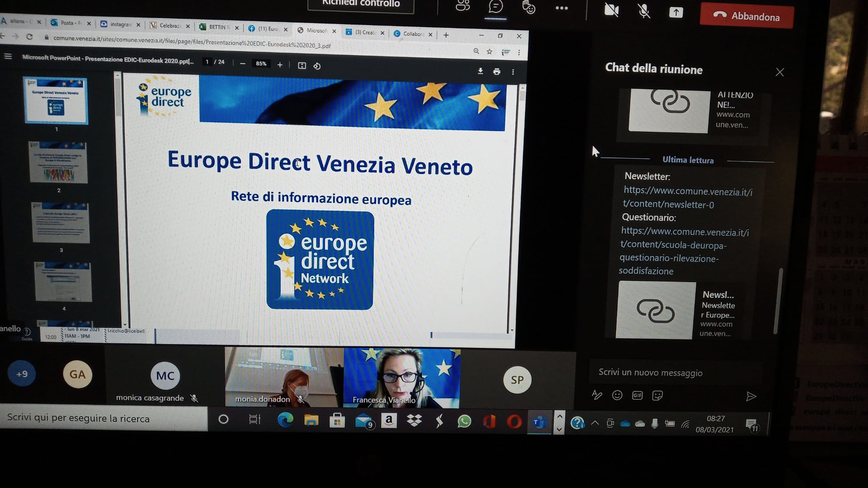Select slide thumbnail 2
Screen dimensions: 868x488
pos(58,162)
